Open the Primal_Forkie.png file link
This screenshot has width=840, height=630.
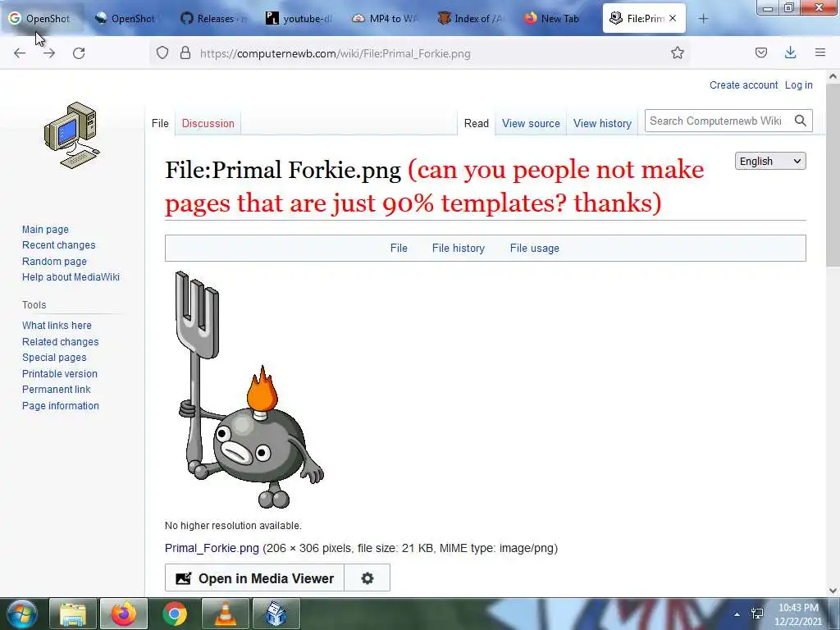[212, 548]
